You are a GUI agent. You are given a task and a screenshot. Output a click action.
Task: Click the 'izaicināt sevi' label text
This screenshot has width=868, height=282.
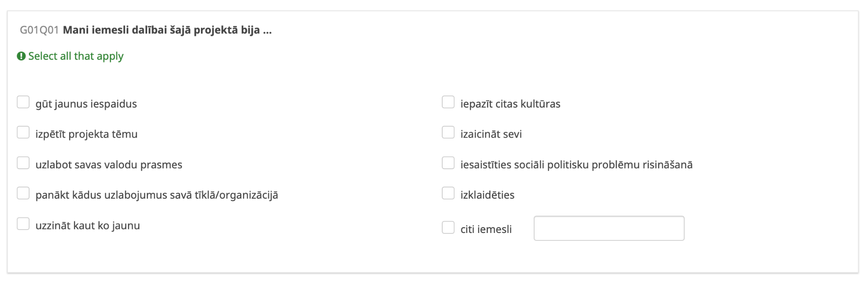click(x=491, y=134)
